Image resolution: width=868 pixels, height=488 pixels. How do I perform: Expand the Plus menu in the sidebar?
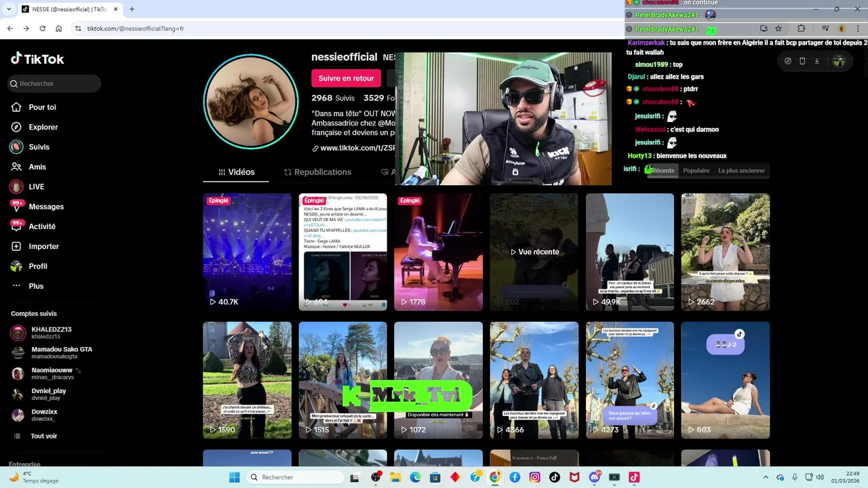pos(28,286)
